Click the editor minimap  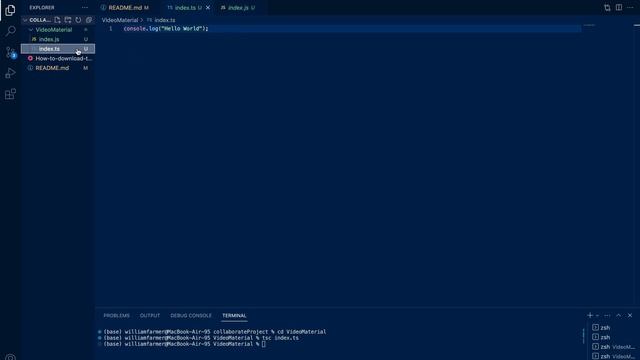coord(589,26)
